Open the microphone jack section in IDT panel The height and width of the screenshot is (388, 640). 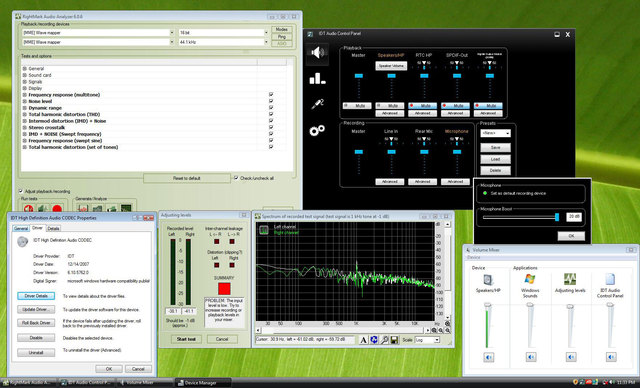(318, 104)
